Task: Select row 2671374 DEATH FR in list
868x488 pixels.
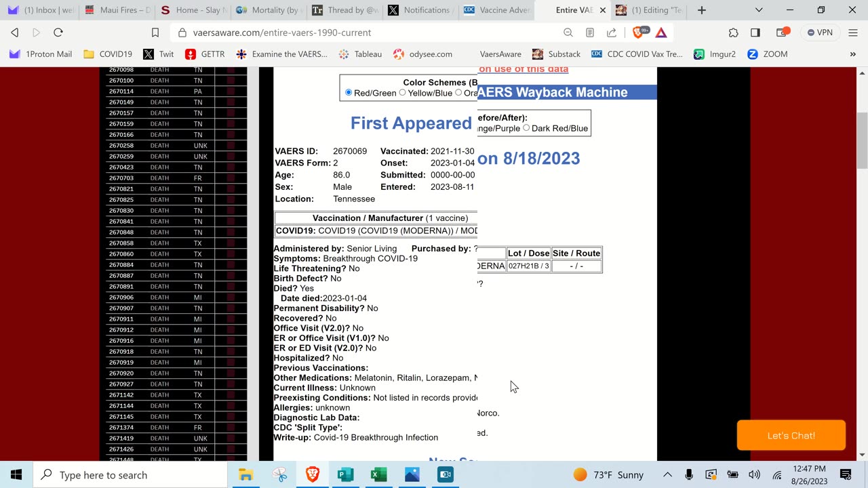Action: (176, 428)
